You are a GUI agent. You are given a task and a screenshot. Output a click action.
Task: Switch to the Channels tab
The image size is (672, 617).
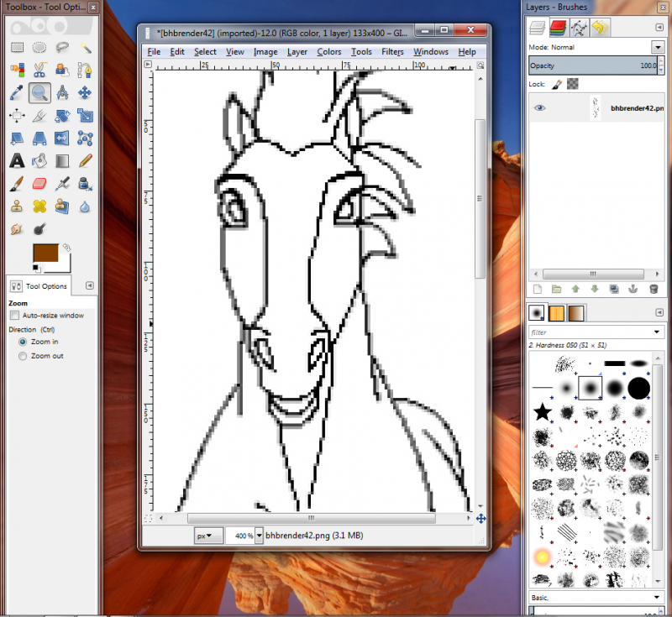(x=558, y=28)
